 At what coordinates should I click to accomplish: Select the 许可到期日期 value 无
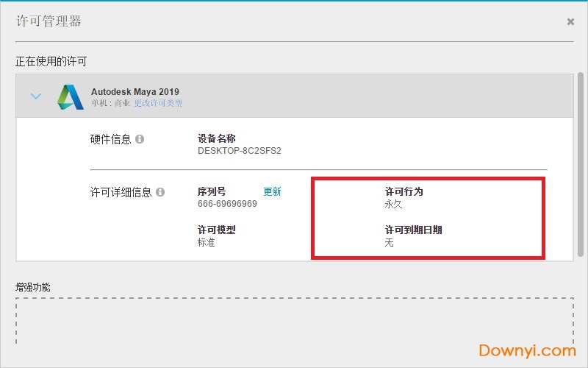point(390,242)
